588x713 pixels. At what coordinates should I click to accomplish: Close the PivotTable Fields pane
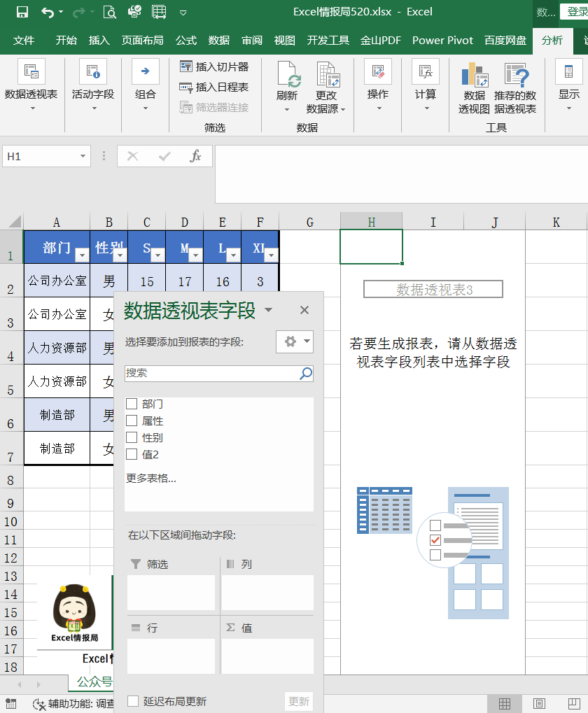click(x=304, y=310)
